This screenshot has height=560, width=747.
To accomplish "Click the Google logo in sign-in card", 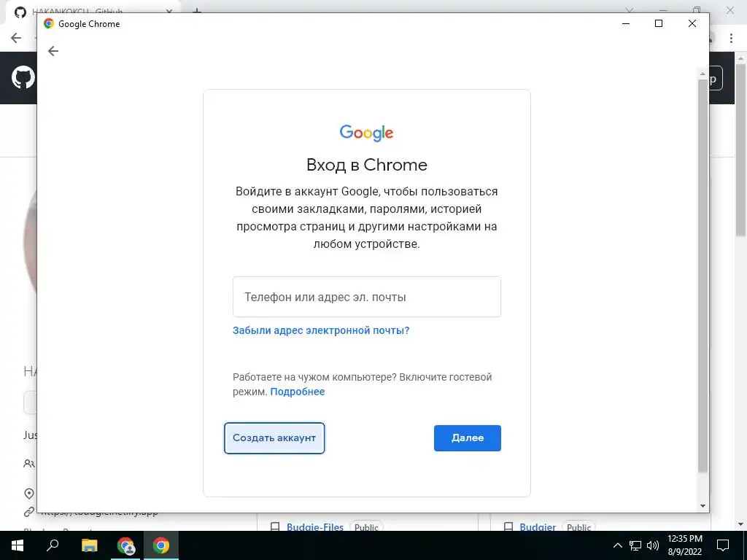I will (366, 133).
